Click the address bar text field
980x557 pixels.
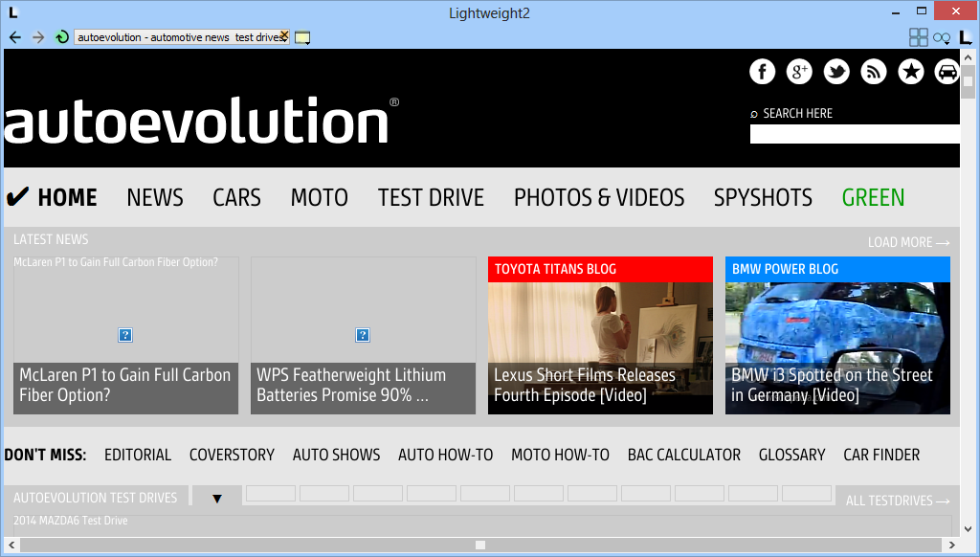click(177, 37)
